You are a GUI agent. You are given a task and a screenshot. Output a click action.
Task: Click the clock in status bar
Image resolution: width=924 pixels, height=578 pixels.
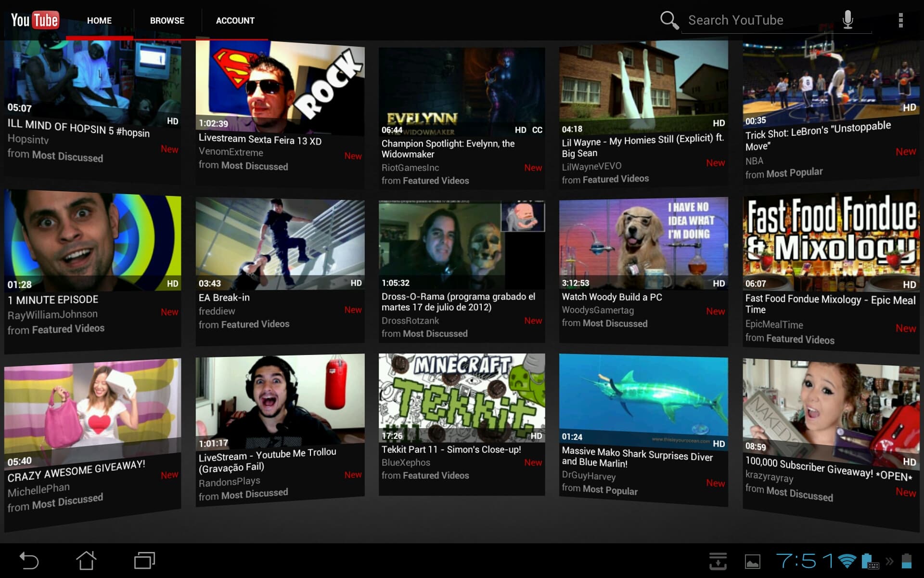pyautogui.click(x=805, y=561)
